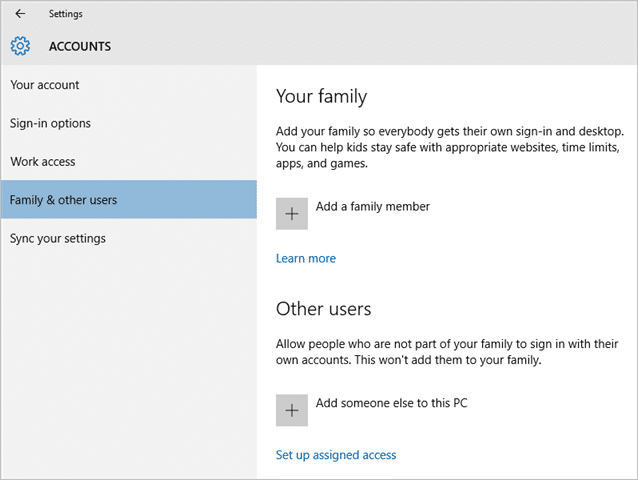The width and height of the screenshot is (638, 480).
Task: Click the plus icon for adding someone else
Action: [292, 410]
